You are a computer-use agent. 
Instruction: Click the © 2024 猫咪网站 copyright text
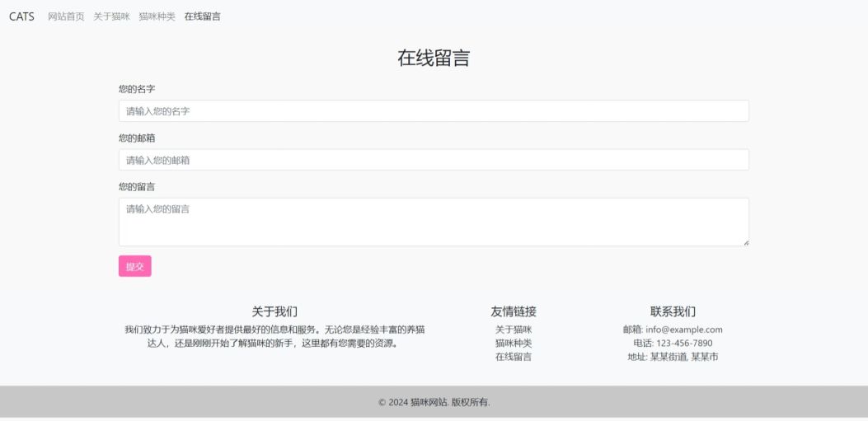[434, 402]
